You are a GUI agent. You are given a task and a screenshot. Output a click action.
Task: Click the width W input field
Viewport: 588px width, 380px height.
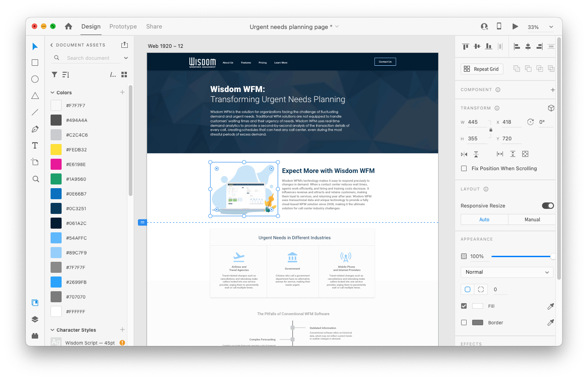tap(477, 122)
